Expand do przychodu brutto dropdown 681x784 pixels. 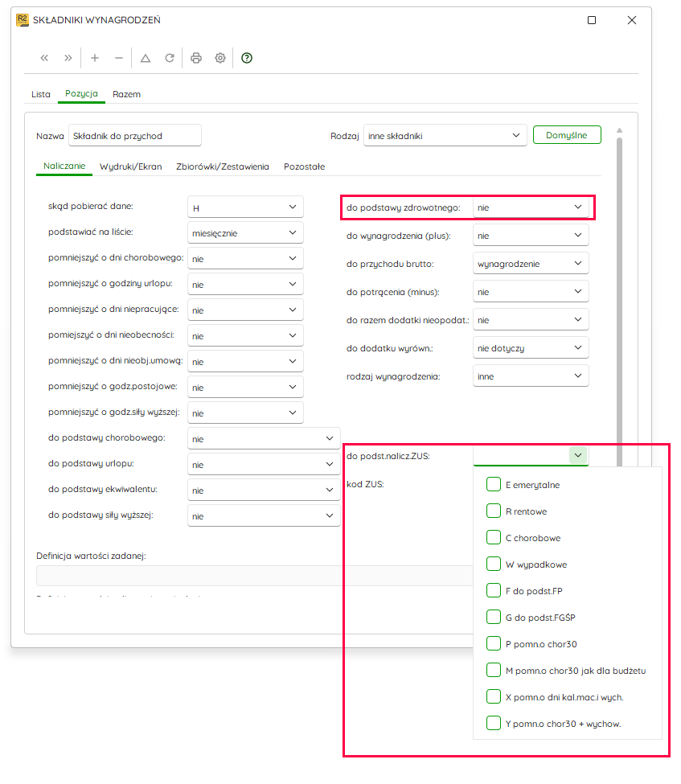[x=531, y=264]
